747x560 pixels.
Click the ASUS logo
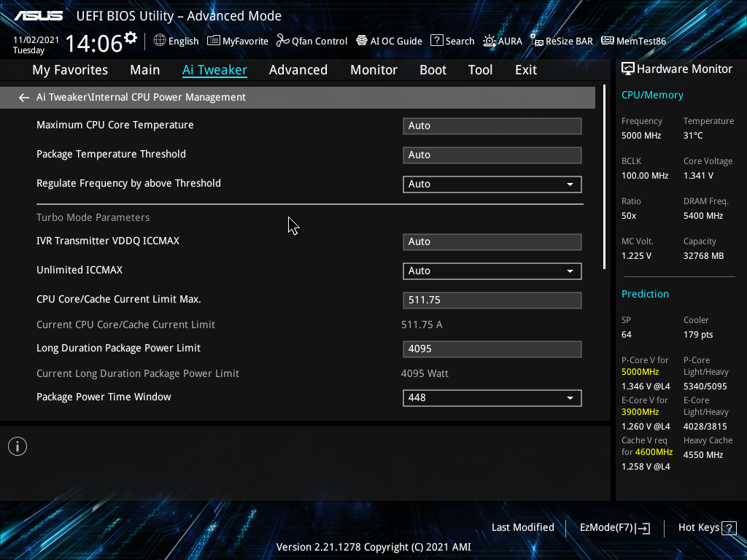[x=38, y=16]
